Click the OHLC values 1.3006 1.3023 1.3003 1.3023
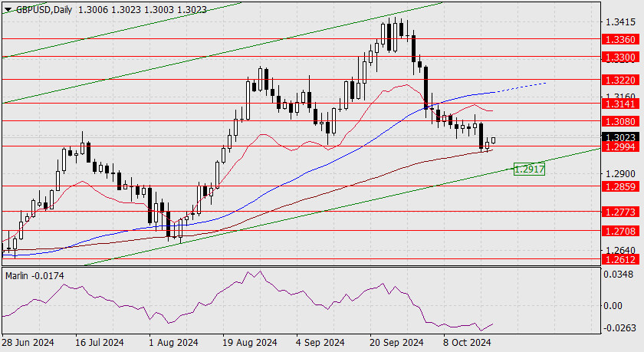 (x=142, y=10)
